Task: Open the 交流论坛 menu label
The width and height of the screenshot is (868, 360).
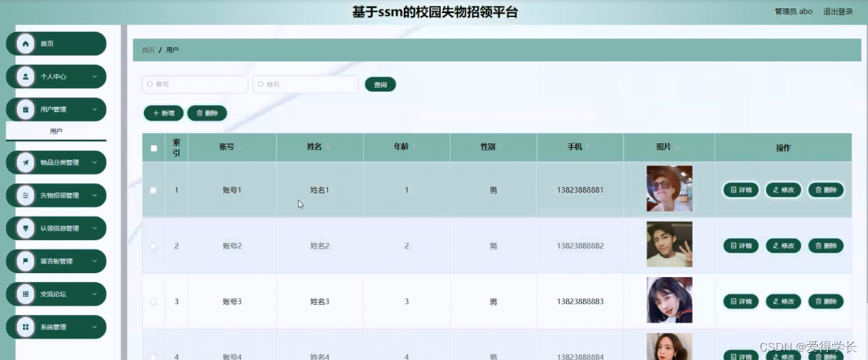Action: [53, 294]
